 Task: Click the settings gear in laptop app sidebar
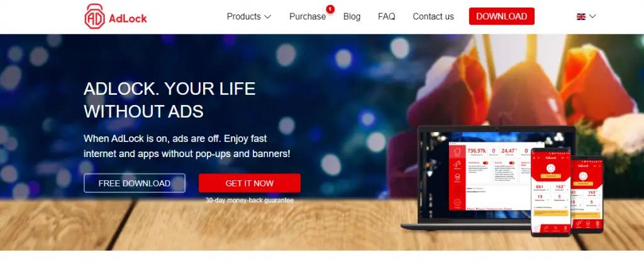457,202
